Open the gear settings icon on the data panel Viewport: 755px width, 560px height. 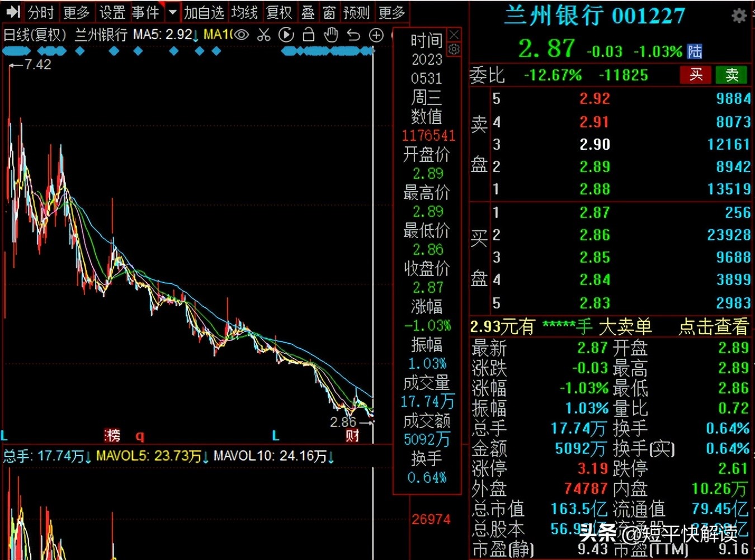(453, 50)
